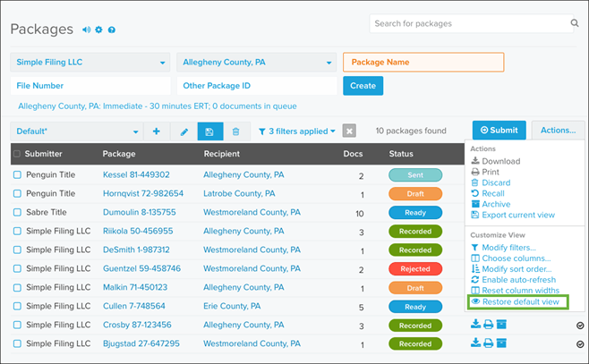The height and width of the screenshot is (364, 589).
Task: Delete the view using the trash icon
Action: pos(236,131)
